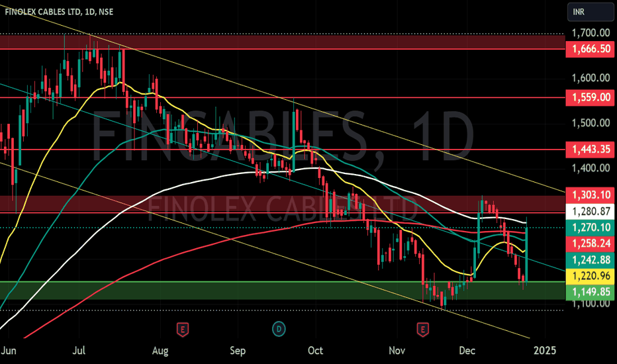617x364 pixels.
Task: Select the 1,270.10 current price label
Action: (x=591, y=228)
